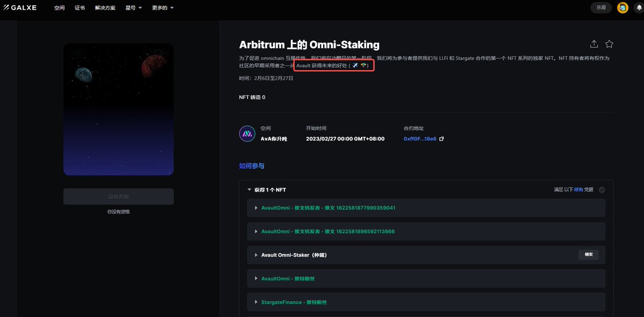This screenshot has width=644, height=317.
Task: Click the NFT artwork thumbnail
Action: tap(119, 109)
